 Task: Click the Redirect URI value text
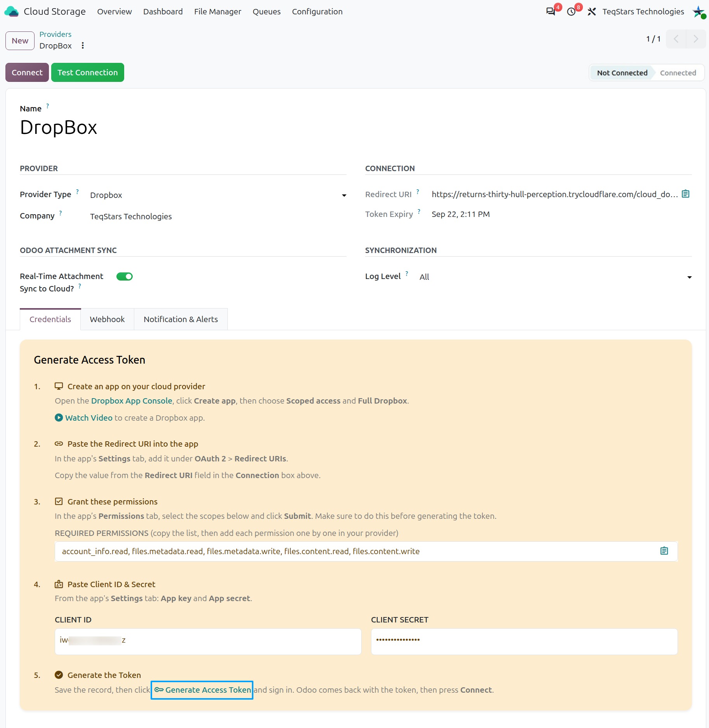click(555, 194)
